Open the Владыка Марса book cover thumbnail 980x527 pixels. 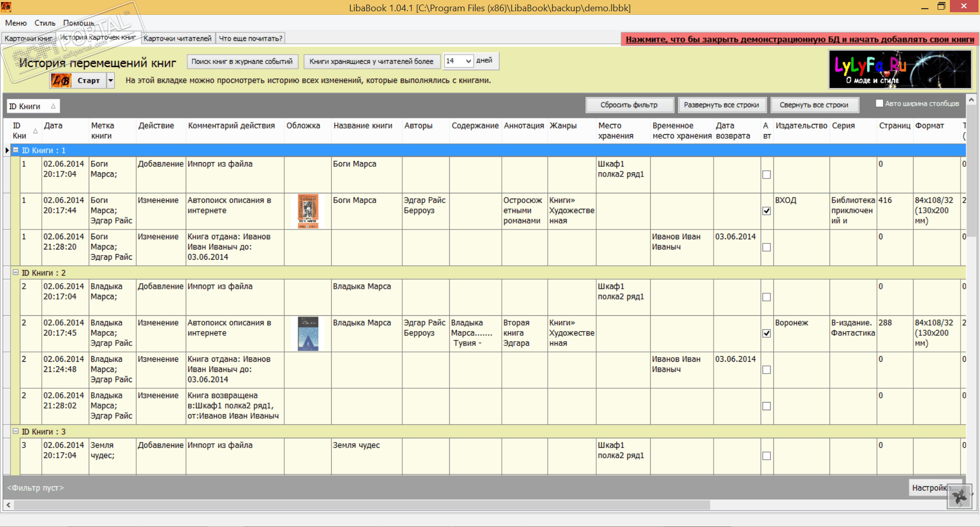(308, 334)
